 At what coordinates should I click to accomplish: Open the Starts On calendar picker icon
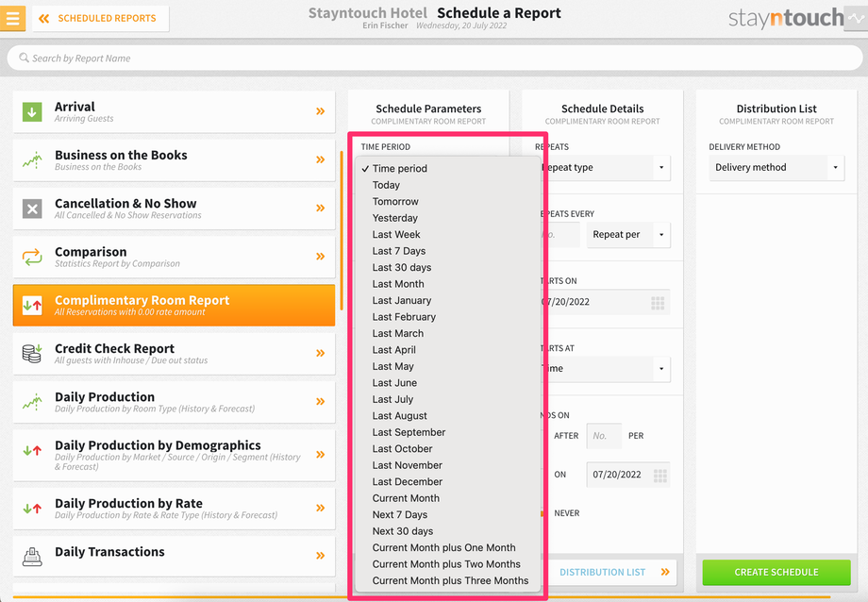click(658, 303)
